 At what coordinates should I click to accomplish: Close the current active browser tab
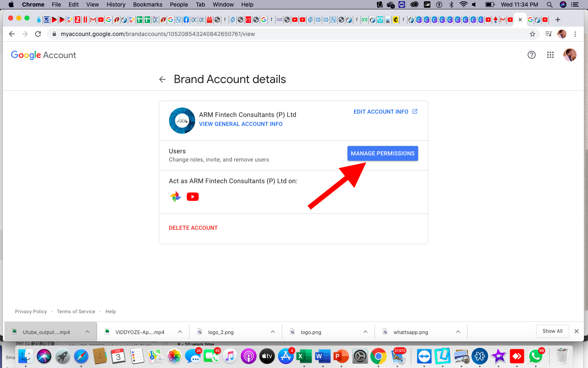[x=520, y=20]
